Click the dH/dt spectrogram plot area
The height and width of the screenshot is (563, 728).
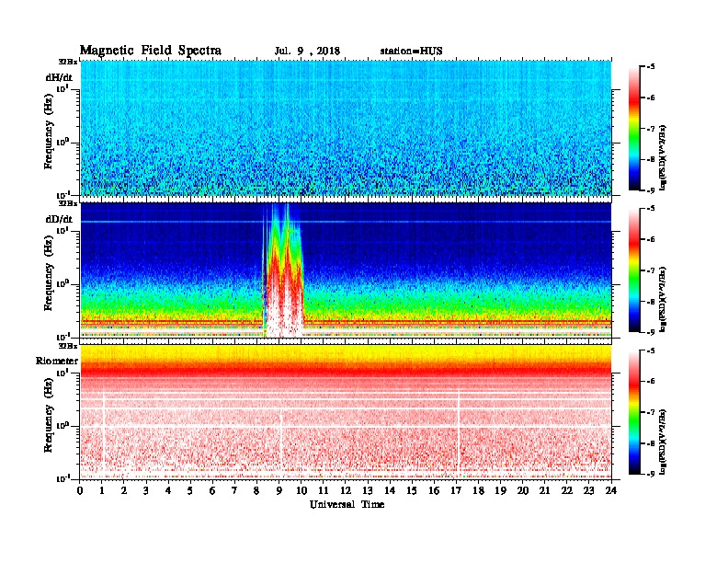346,128
